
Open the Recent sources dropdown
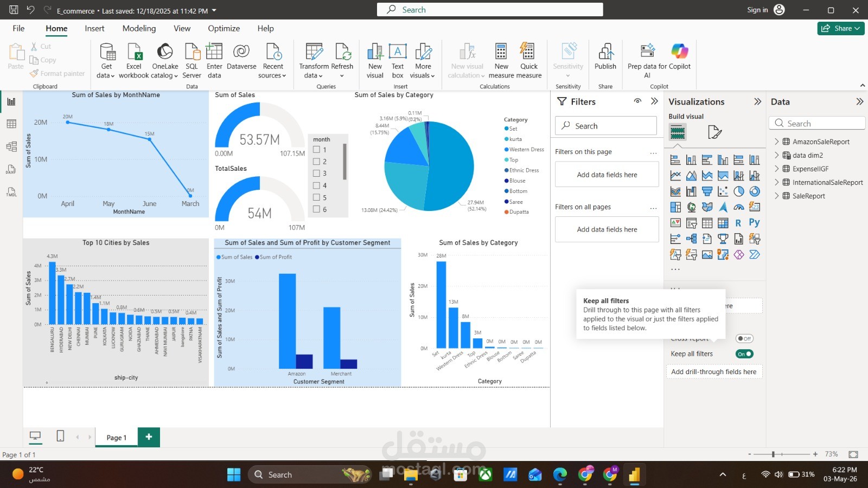click(273, 71)
